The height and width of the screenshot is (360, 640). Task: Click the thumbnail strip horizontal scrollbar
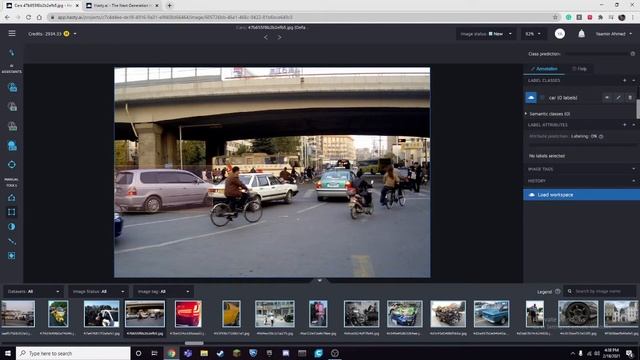[194, 343]
